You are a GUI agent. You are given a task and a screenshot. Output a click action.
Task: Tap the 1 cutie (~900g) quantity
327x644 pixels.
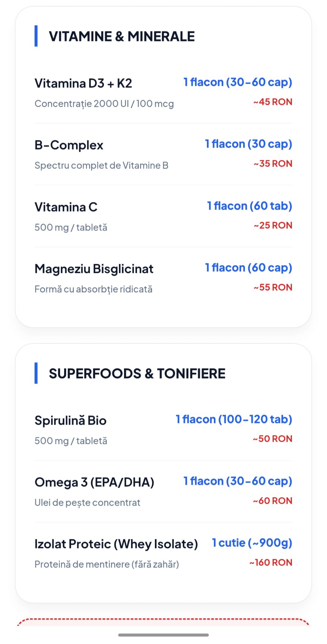[252, 543]
